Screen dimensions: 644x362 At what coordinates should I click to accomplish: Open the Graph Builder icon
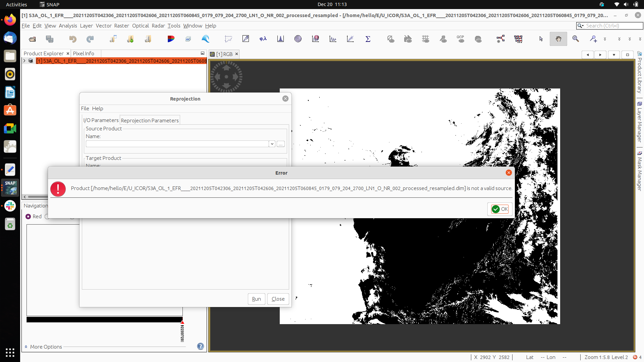pyautogui.click(x=500, y=39)
